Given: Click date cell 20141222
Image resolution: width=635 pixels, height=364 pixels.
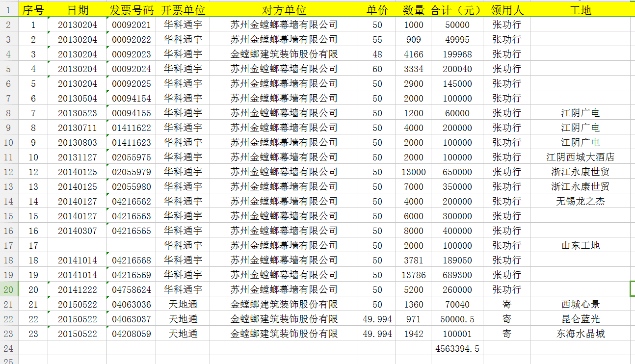Looking at the screenshot, I should point(78,289).
